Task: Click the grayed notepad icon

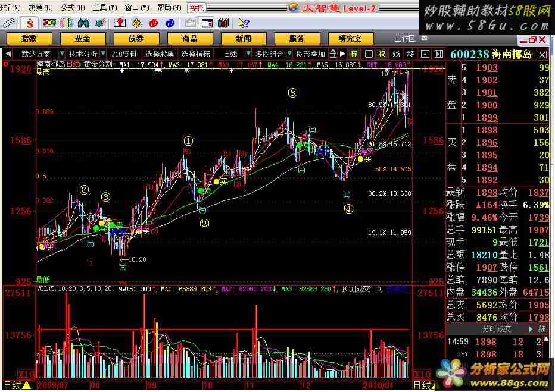Action: tap(190, 23)
